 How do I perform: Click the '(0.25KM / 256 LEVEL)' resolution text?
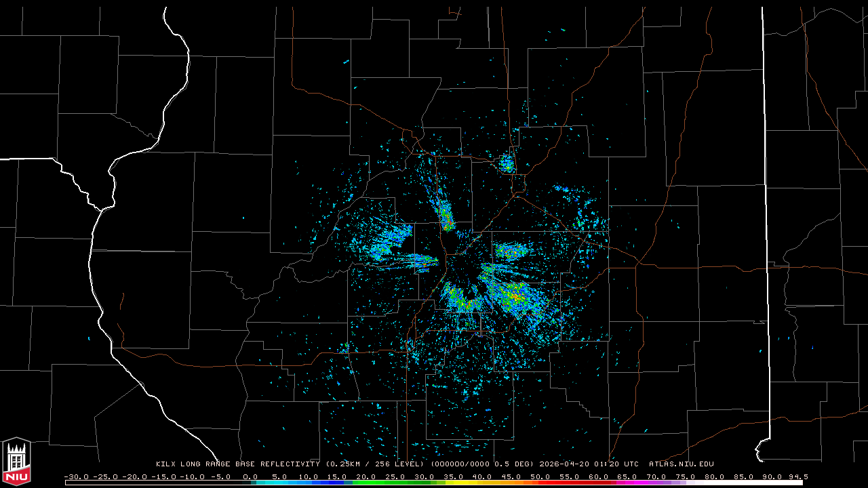pos(375,464)
